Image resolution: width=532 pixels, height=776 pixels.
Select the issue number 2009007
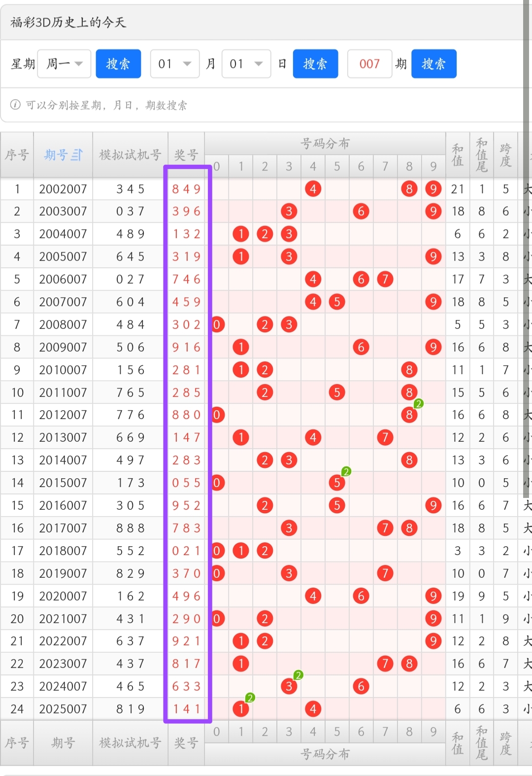[63, 347]
